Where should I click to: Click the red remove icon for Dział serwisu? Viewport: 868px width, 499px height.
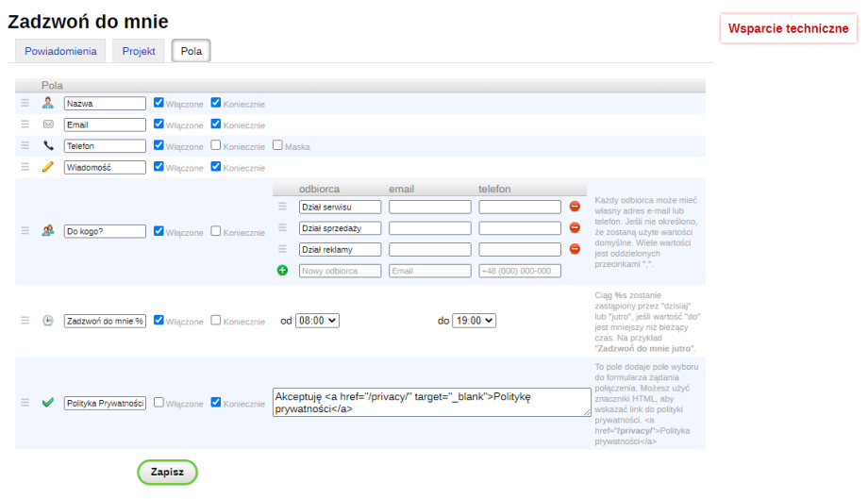[575, 207]
